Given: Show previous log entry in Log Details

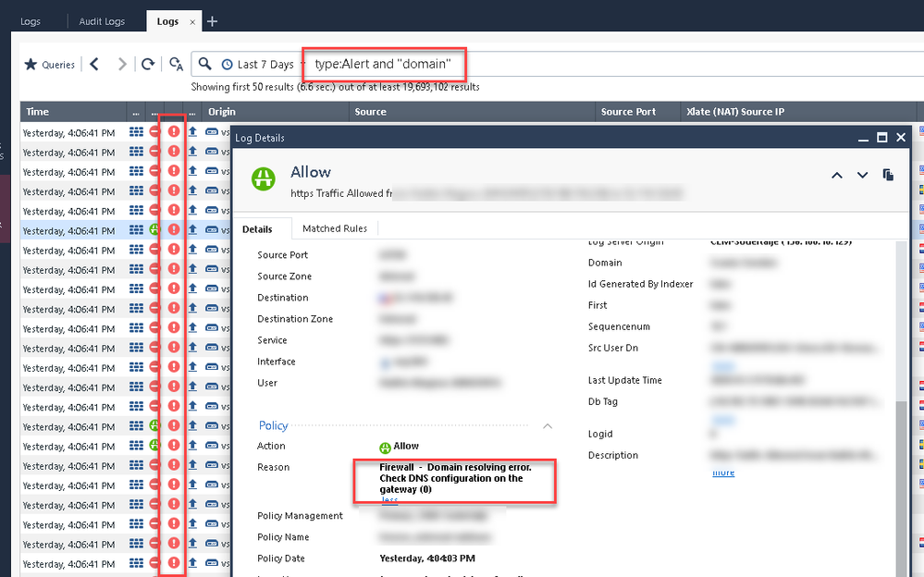Looking at the screenshot, I should [837, 175].
